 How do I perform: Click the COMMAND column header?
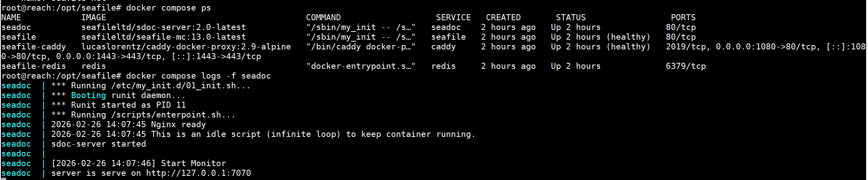tap(323, 17)
